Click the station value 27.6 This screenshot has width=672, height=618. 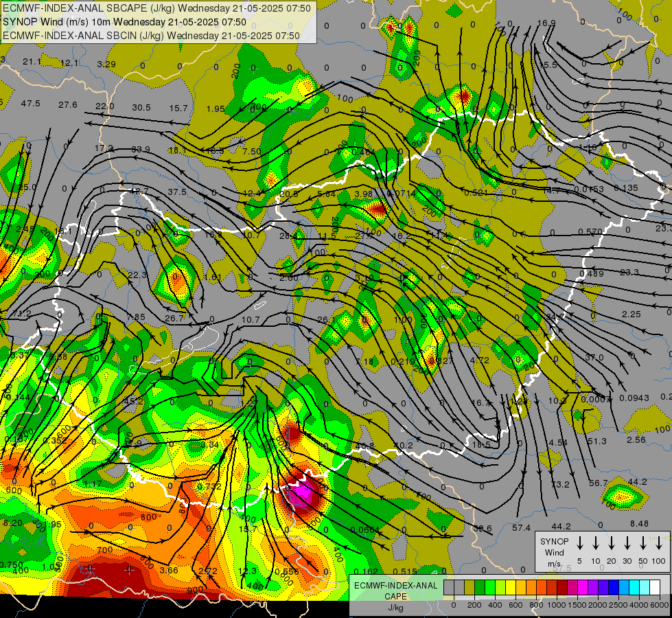68,104
